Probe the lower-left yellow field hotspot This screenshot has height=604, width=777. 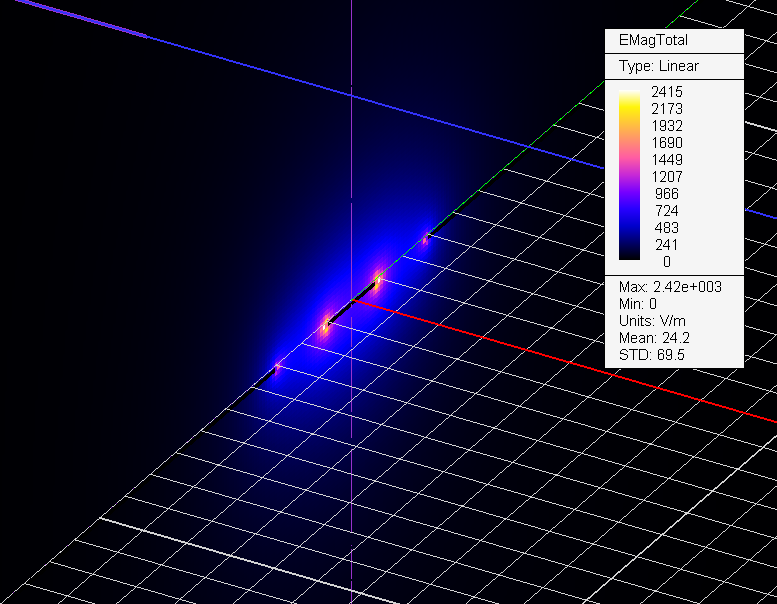326,324
